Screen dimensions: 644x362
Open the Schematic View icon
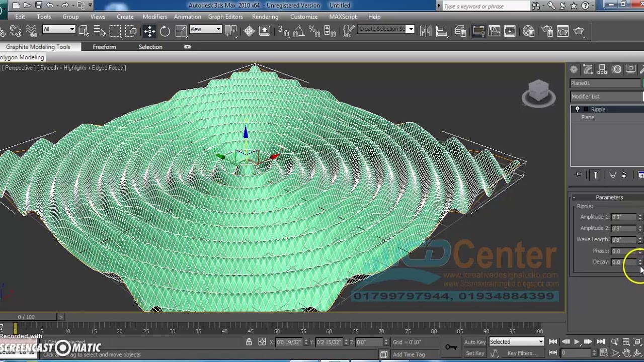click(x=510, y=31)
